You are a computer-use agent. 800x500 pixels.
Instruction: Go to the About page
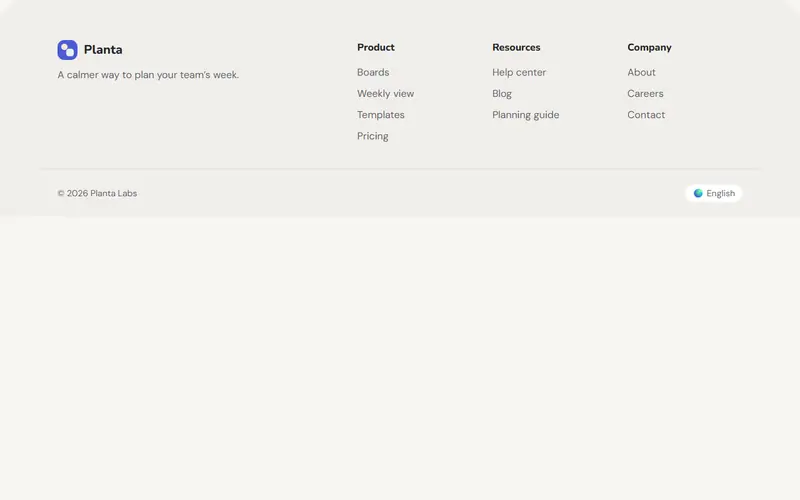pyautogui.click(x=641, y=72)
